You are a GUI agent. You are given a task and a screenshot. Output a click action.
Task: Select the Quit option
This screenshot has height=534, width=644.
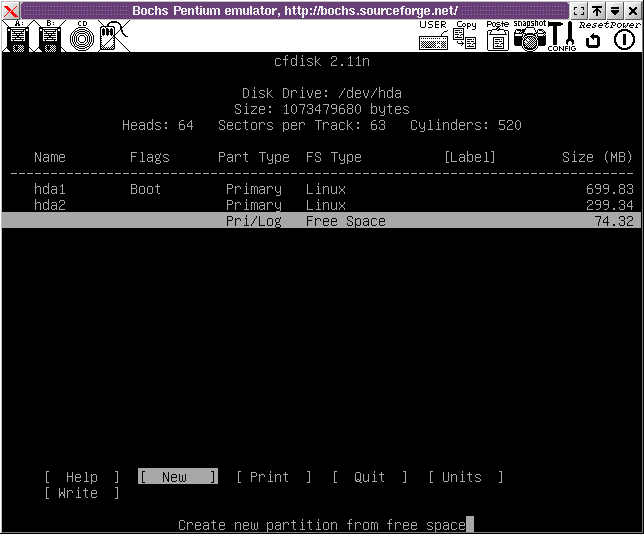click(369, 477)
